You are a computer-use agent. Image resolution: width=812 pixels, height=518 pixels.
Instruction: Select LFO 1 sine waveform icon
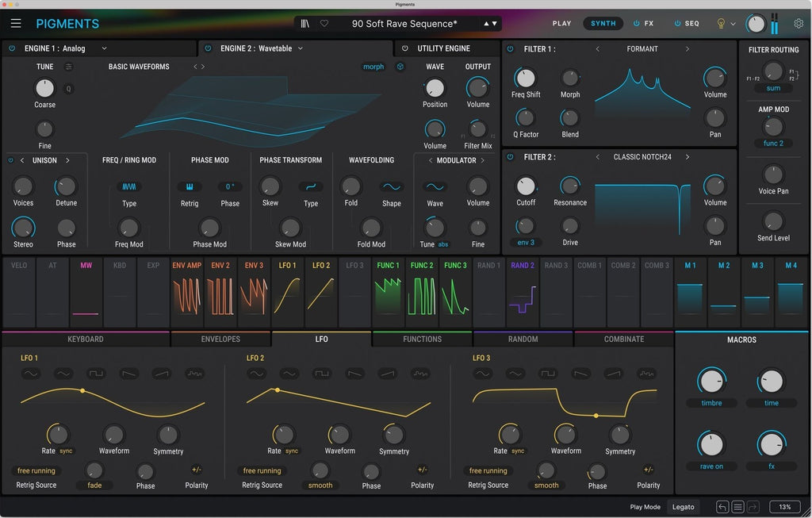(x=31, y=374)
